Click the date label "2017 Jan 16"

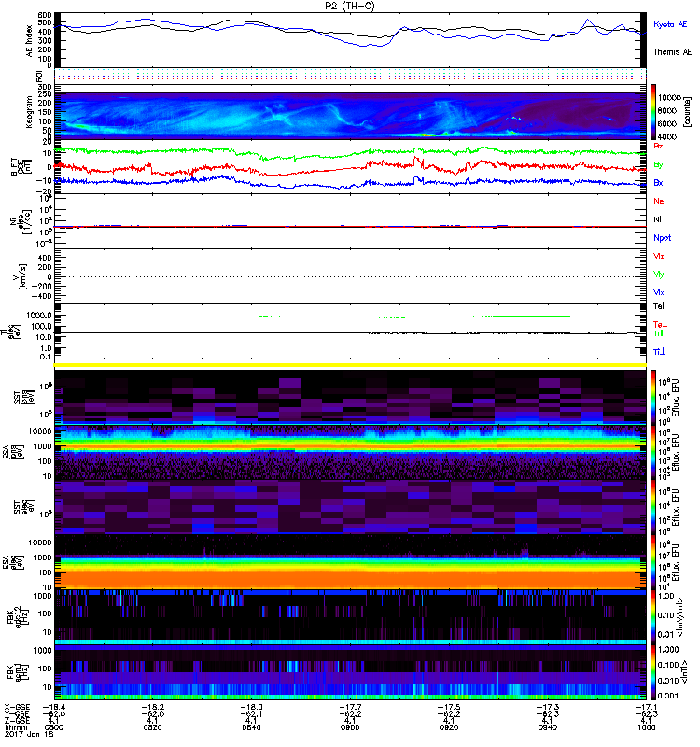(29, 734)
